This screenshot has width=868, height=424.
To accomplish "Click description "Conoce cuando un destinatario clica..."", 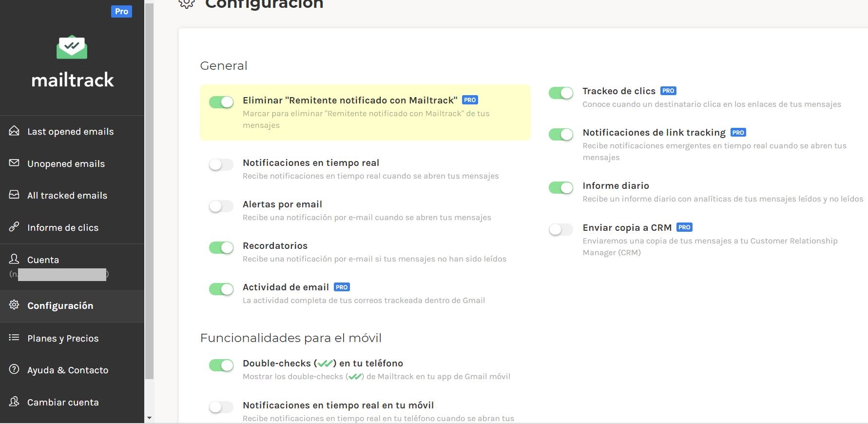I will click(x=712, y=104).
